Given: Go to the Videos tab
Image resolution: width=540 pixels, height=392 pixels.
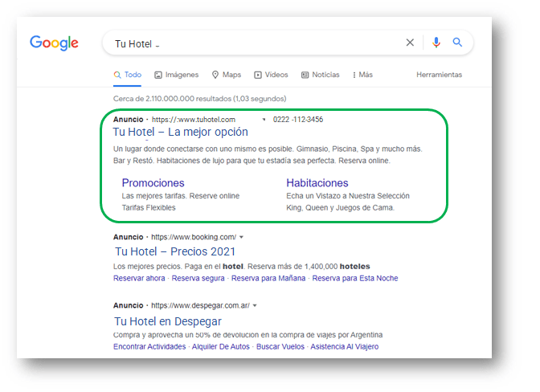Looking at the screenshot, I should tap(271, 75).
